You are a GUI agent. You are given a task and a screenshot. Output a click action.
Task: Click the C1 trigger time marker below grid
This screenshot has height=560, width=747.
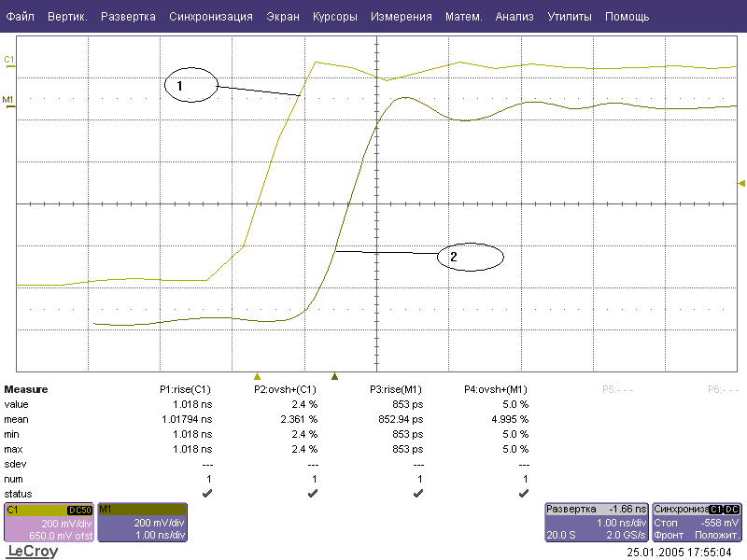coord(258,376)
